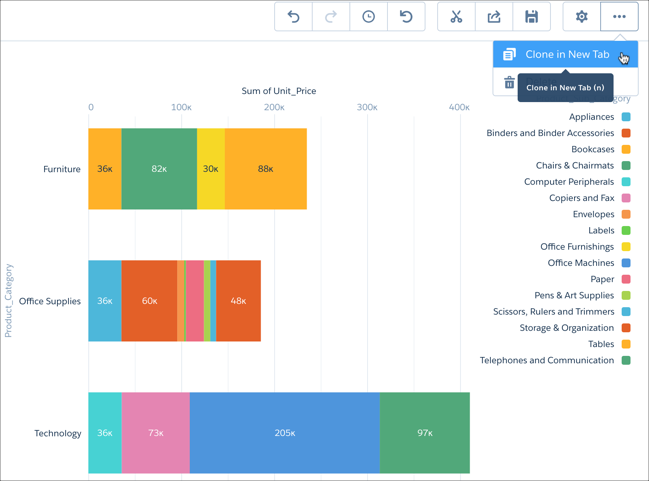Click the Furniture 36k Bookcases segment
This screenshot has height=481, width=649.
(x=105, y=169)
